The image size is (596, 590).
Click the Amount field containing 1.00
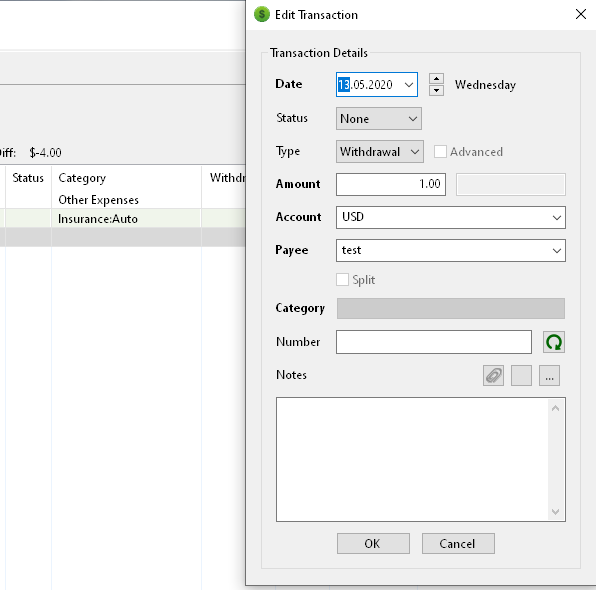(x=391, y=184)
